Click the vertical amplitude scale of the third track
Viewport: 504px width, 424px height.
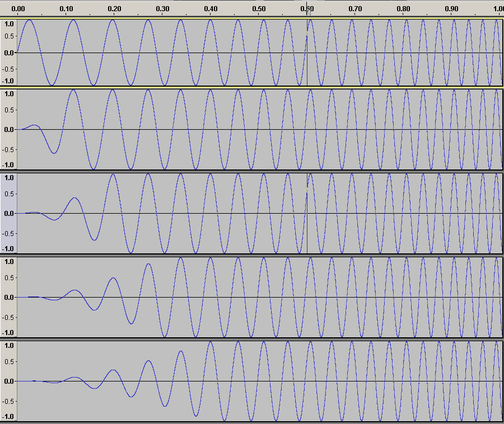coord(8,214)
